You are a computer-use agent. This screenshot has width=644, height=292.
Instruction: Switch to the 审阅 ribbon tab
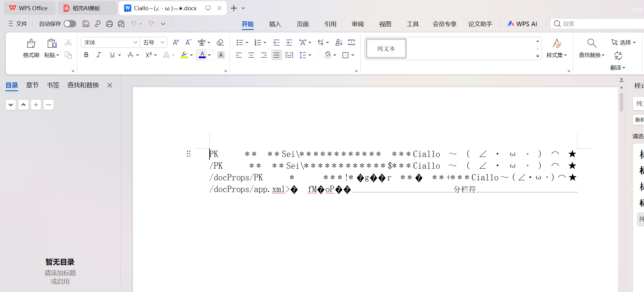(x=358, y=24)
